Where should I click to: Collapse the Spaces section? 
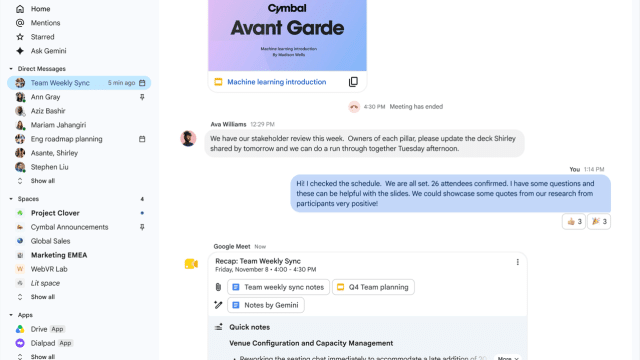click(x=11, y=199)
